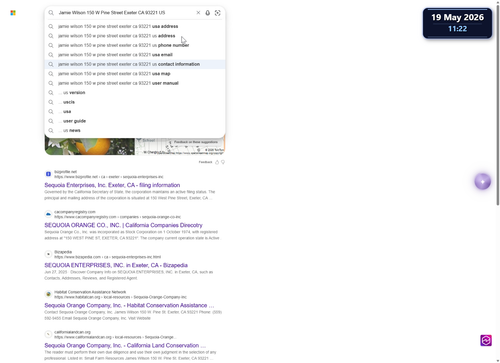This screenshot has height=363, width=500.
Task: Choose the '... usa' suggestion
Action: (x=135, y=111)
